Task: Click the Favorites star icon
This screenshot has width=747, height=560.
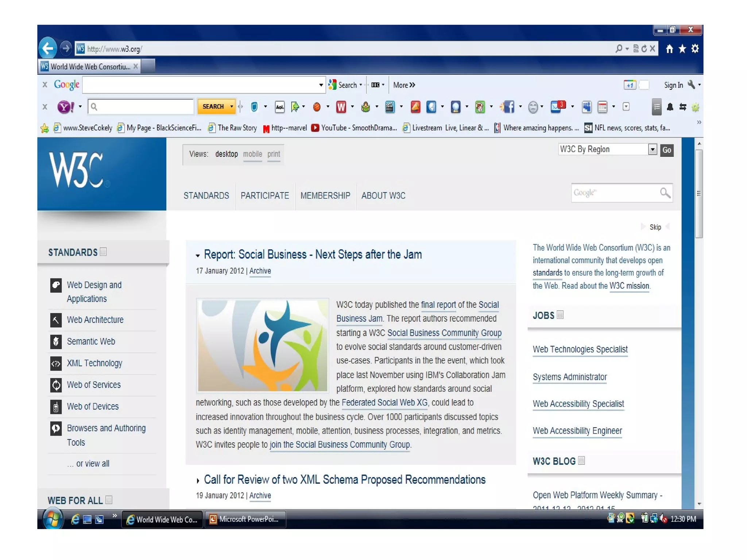Action: pyautogui.click(x=682, y=49)
